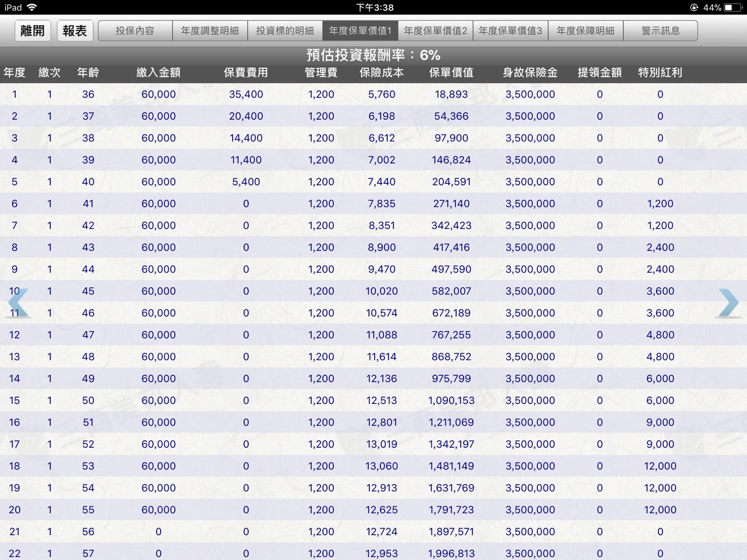Select the year 1 row policy value 18,893
The image size is (747, 560).
pyautogui.click(x=451, y=94)
